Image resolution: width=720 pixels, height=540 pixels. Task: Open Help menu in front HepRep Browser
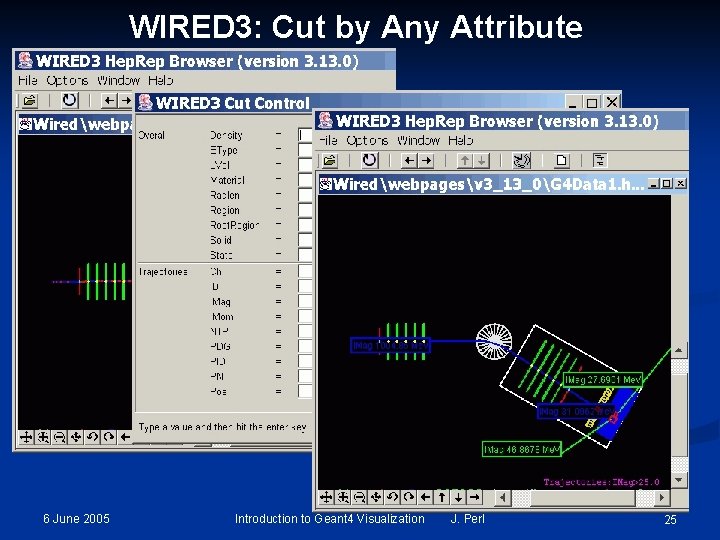[461, 140]
